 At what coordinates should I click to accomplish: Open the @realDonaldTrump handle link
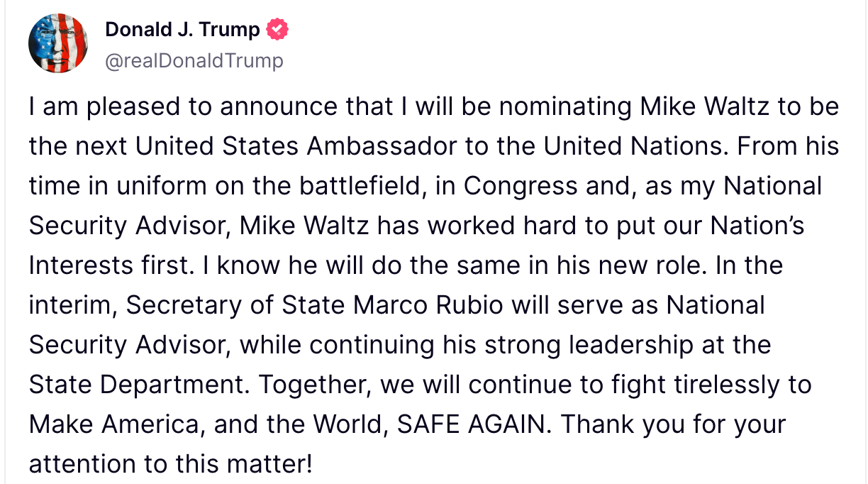point(194,61)
